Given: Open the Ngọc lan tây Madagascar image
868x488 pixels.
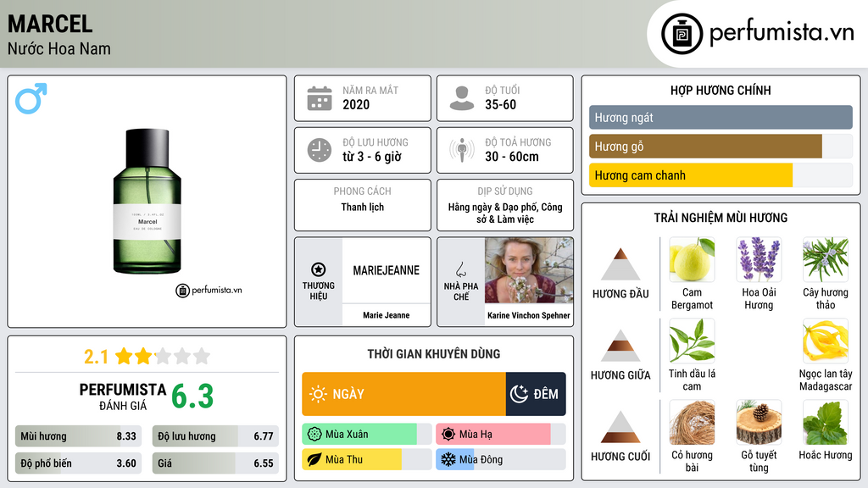Looking at the screenshot, I should click(826, 341).
